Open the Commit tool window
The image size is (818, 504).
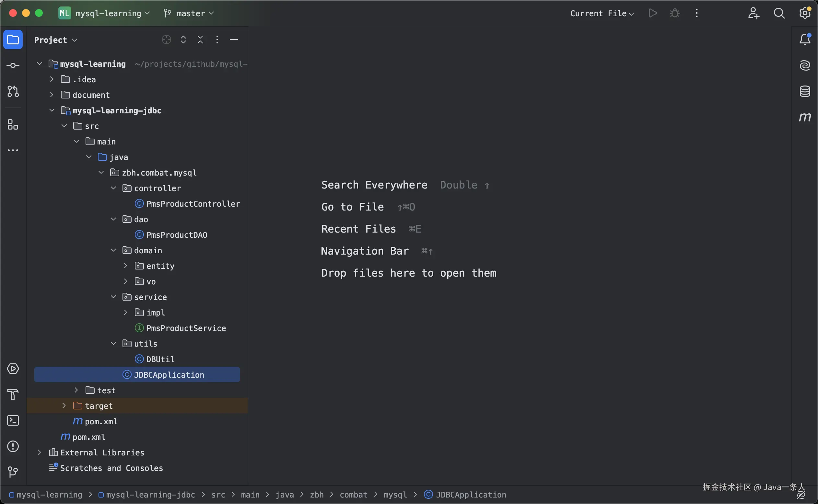coord(13,66)
